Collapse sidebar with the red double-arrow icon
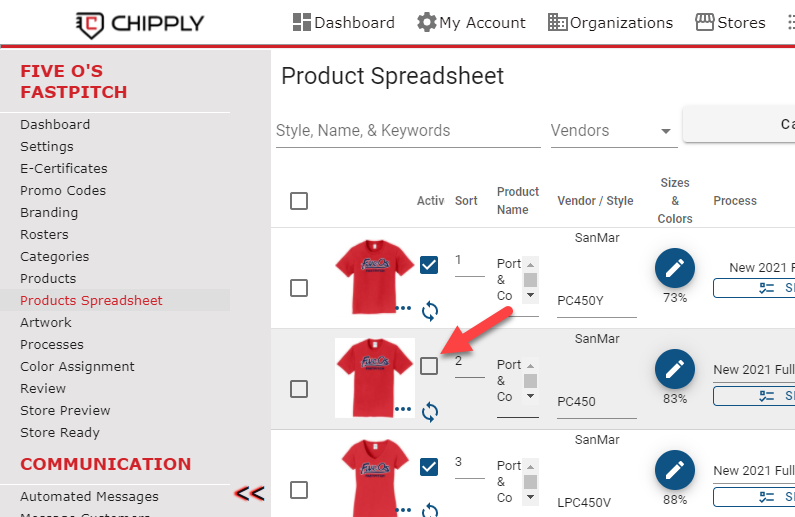Image resolution: width=795 pixels, height=517 pixels. pyautogui.click(x=249, y=493)
